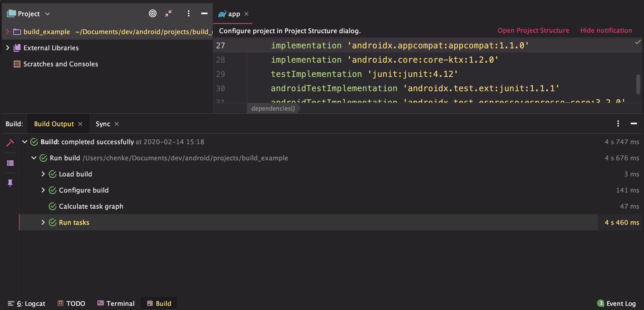Click the success icon beside Run tasks
Screen dimensions: 644x310
coord(53,222)
